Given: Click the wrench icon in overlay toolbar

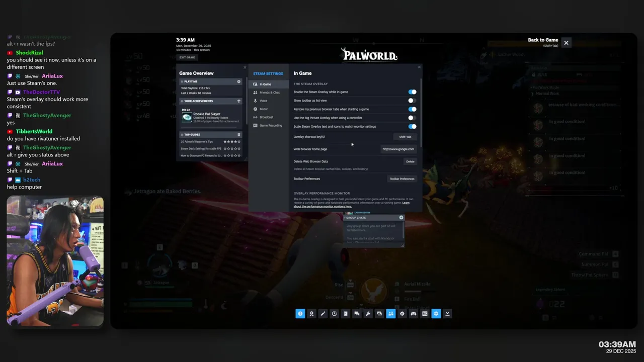Looking at the screenshot, I should click(368, 314).
